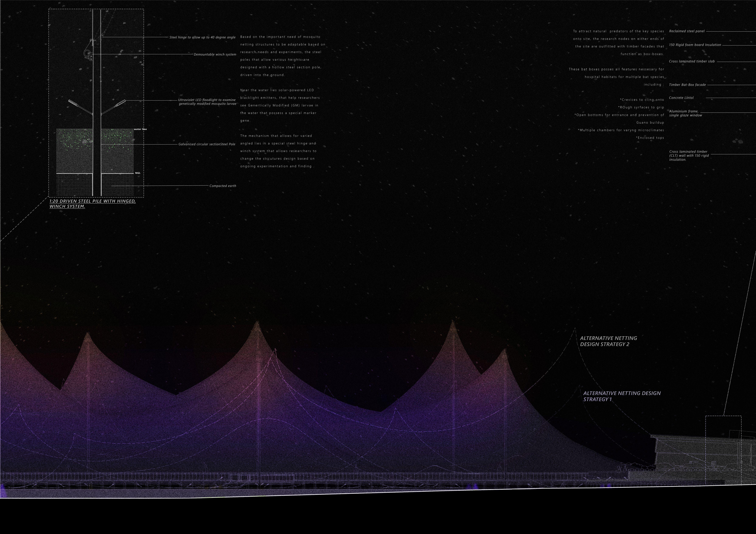This screenshot has width=756, height=534.
Task: Click the 'NGL' ground level marker
Action: coord(138,173)
